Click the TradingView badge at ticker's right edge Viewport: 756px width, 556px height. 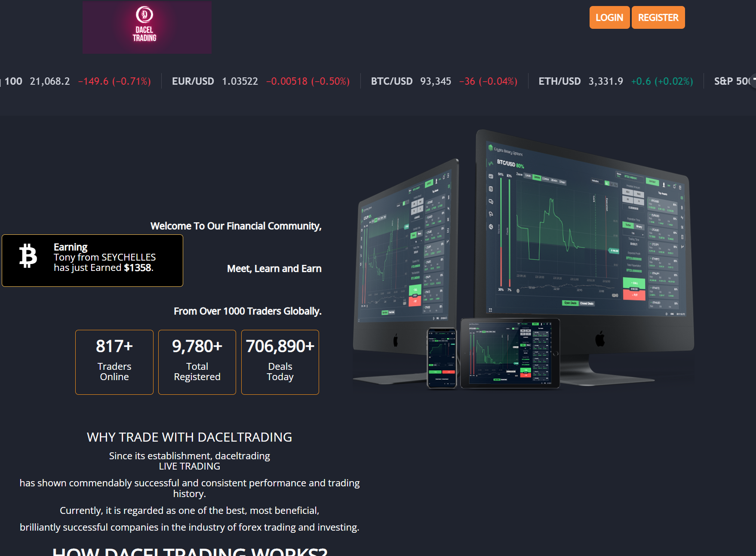[x=753, y=81]
